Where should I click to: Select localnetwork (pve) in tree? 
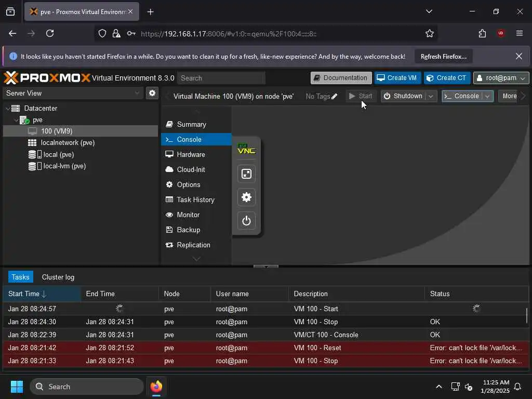[81, 143]
